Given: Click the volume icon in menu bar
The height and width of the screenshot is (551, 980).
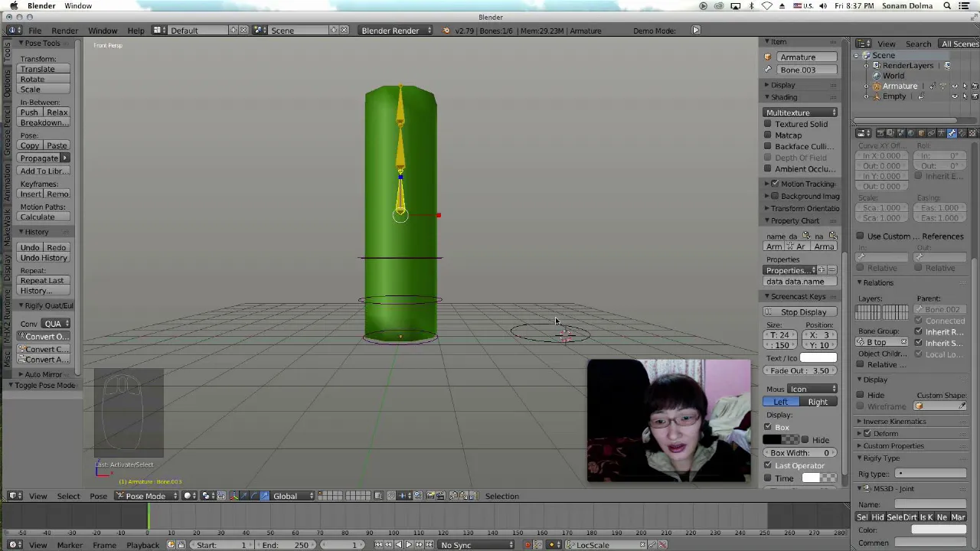Looking at the screenshot, I should 823,6.
